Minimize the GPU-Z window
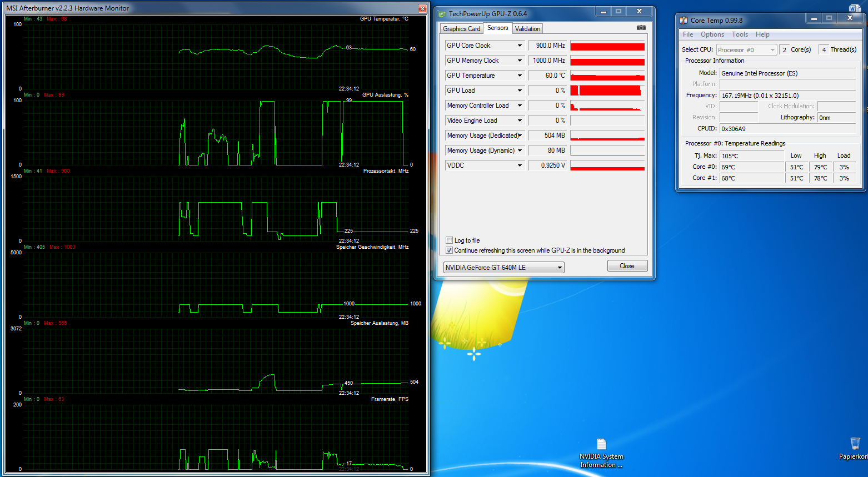The image size is (868, 477). 603,12
